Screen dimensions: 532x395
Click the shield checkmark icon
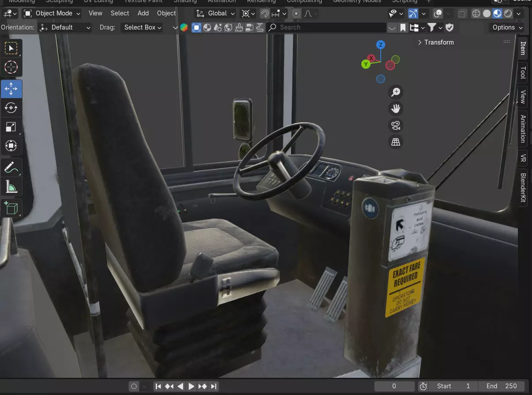tap(450, 27)
